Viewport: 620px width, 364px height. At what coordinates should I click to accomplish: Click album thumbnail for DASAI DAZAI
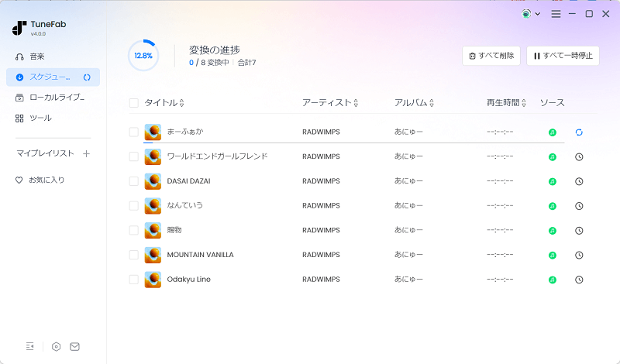153,181
